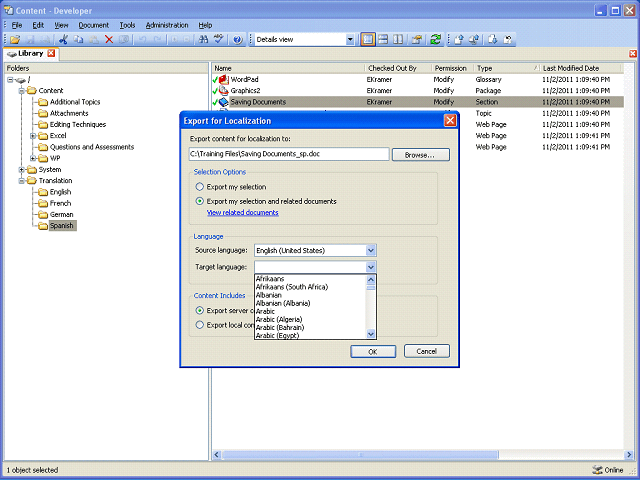Viewport: 640px width, 480px height.
Task: Click the Saving Documents section book icon
Action: click(x=223, y=102)
